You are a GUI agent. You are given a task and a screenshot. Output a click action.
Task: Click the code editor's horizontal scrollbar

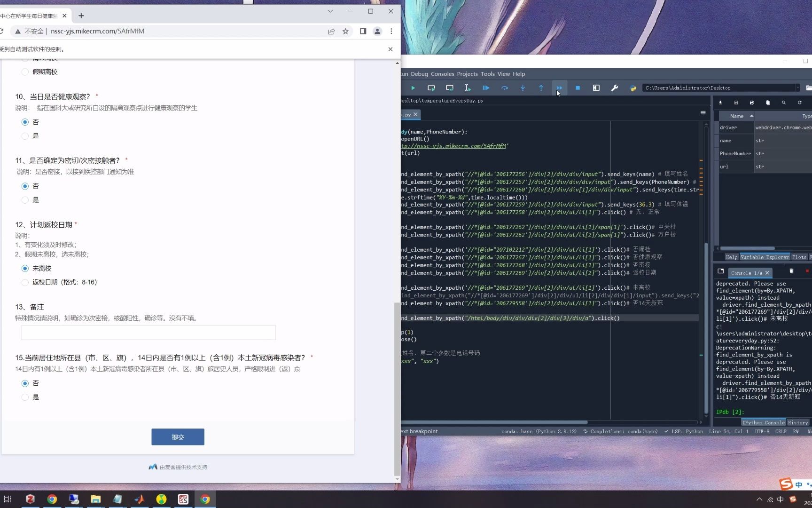pos(493,422)
